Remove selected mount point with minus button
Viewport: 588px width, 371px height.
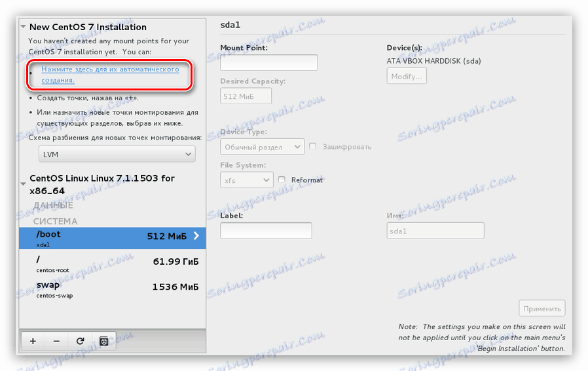[56, 341]
